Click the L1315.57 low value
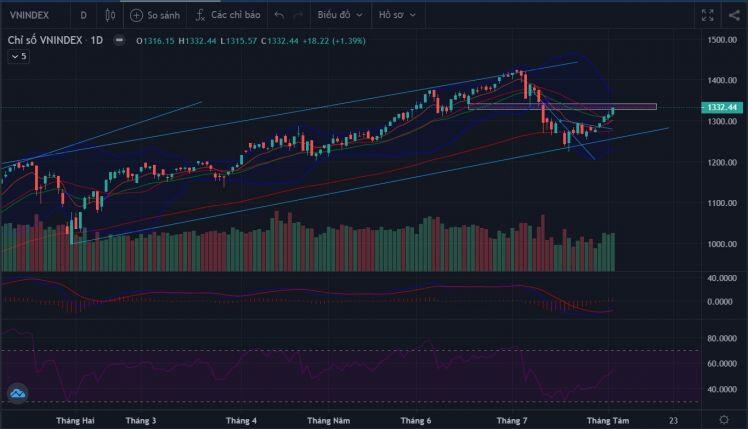 (239, 41)
